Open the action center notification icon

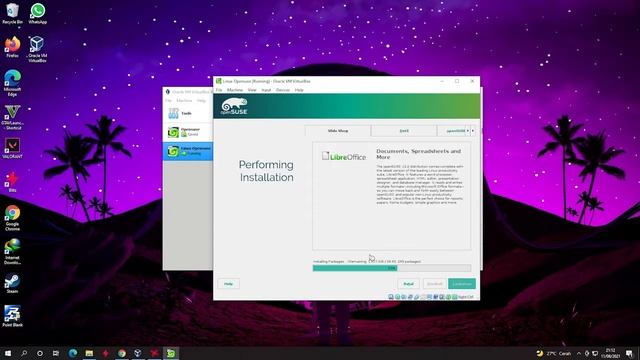pyautogui.click(x=629, y=353)
